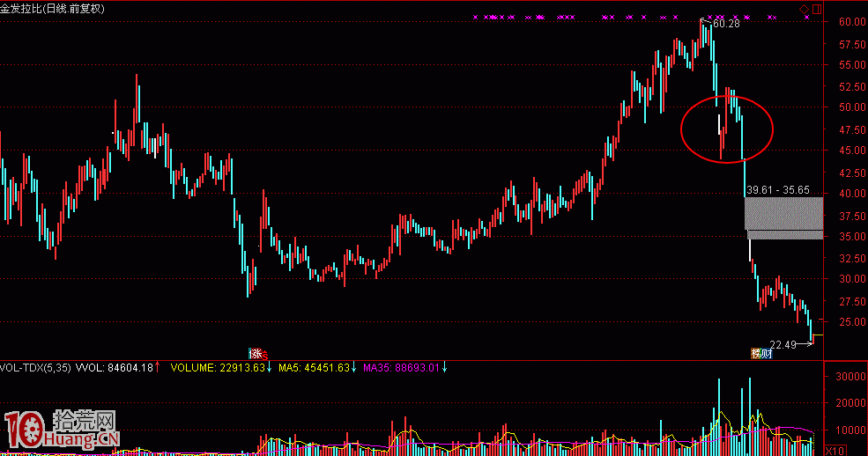Click the 20000 volume axis label
The image size is (868, 456).
pyautogui.click(x=850, y=403)
